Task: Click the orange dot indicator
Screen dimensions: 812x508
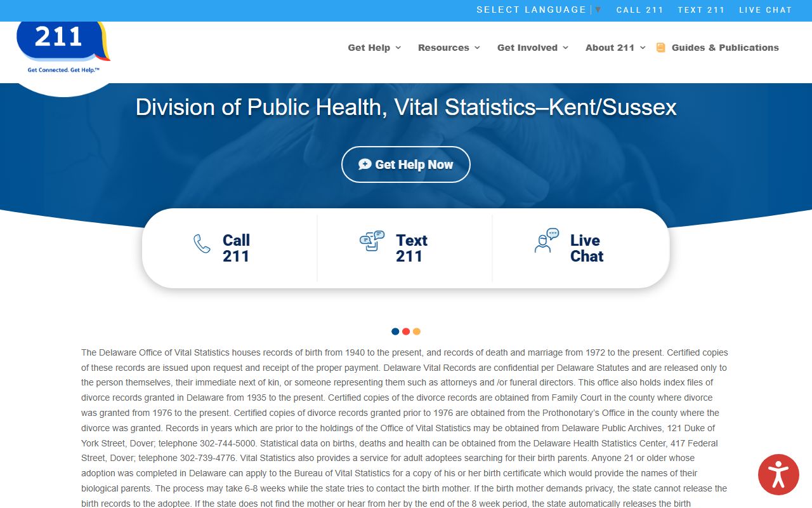Action: [x=417, y=331]
